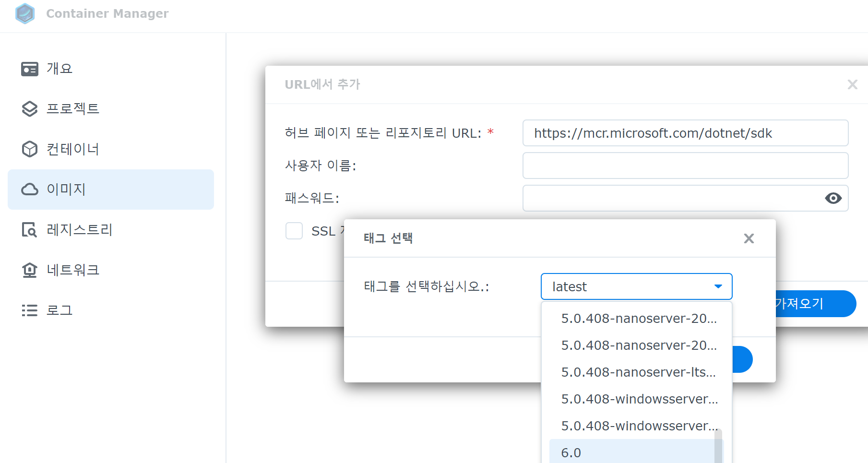
Task: Select first 5.0.408-nanoserver-20 tag option
Action: (x=636, y=319)
